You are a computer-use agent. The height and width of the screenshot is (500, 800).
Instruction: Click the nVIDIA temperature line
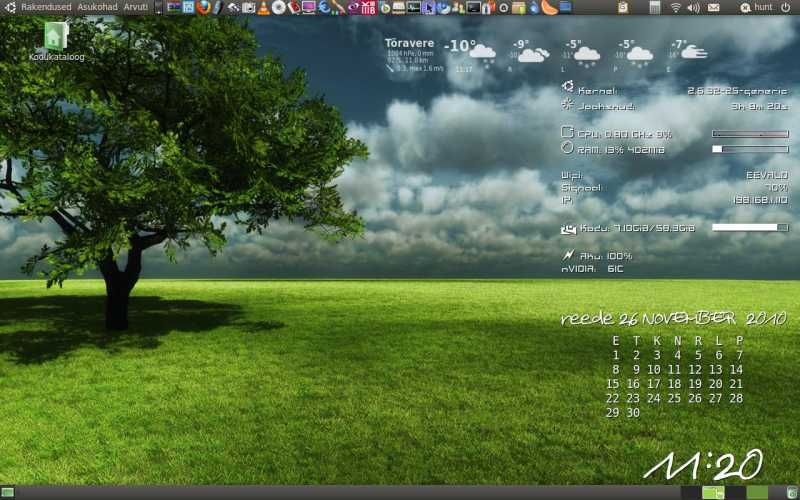pyautogui.click(x=592, y=269)
